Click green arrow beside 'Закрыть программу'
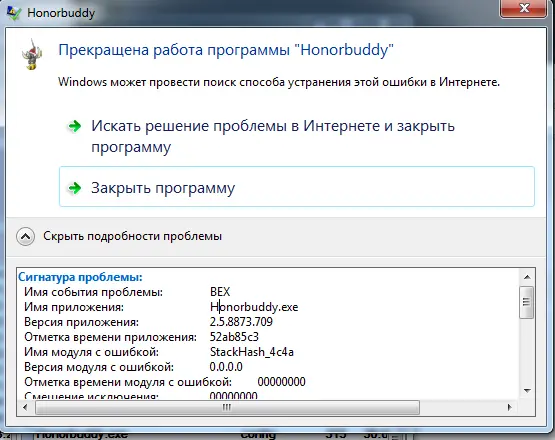 [x=75, y=188]
